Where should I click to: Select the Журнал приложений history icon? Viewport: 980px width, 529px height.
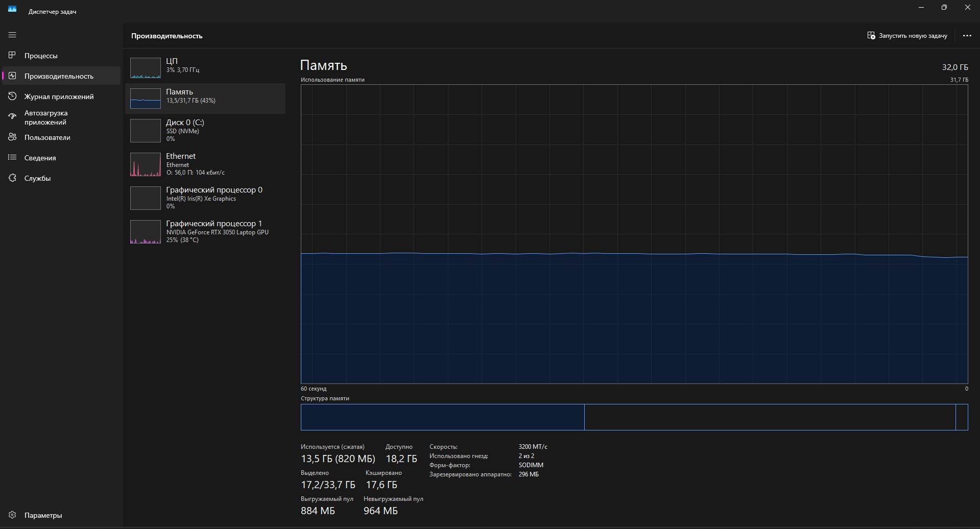(x=12, y=96)
